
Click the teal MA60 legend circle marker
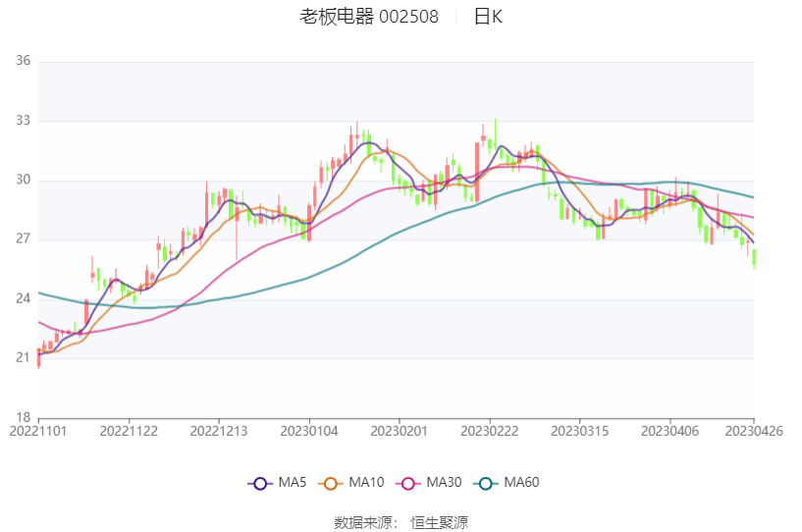[485, 483]
